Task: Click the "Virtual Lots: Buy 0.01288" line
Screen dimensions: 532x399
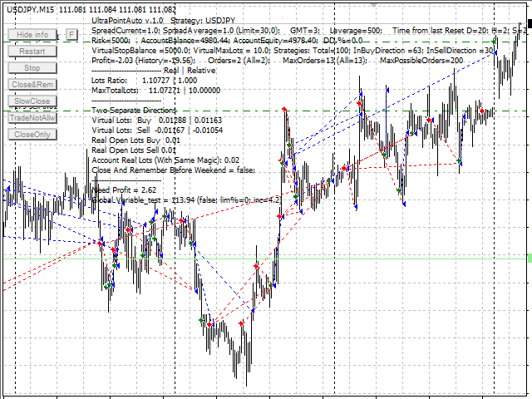Action: point(157,121)
